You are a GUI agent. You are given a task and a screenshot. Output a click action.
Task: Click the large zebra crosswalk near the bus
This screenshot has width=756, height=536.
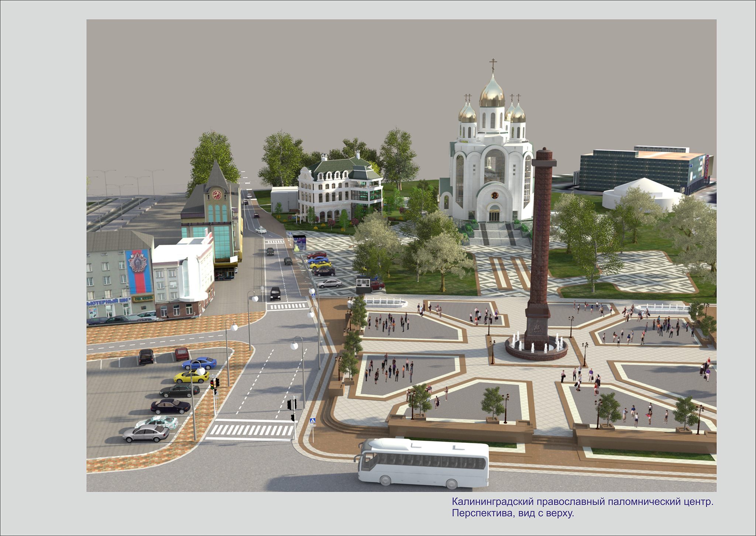(x=252, y=430)
